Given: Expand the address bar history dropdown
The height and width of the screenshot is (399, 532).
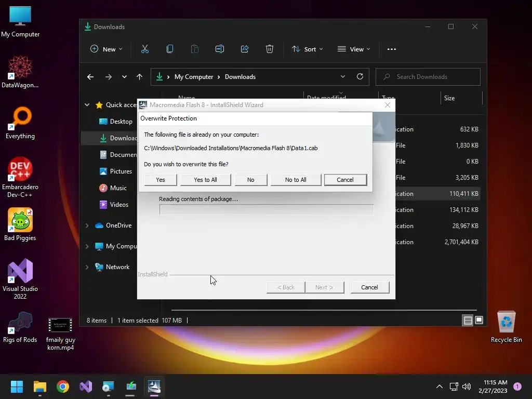Looking at the screenshot, I should (343, 77).
